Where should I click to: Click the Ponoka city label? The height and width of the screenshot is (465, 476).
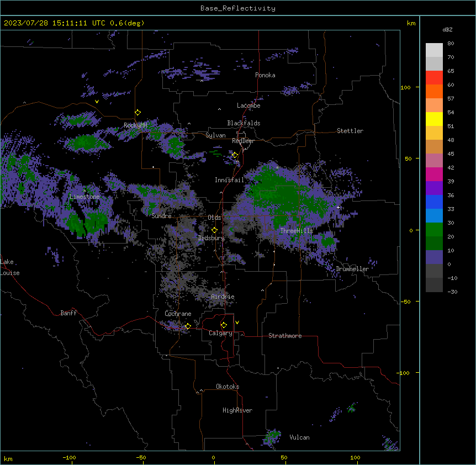[x=265, y=75]
